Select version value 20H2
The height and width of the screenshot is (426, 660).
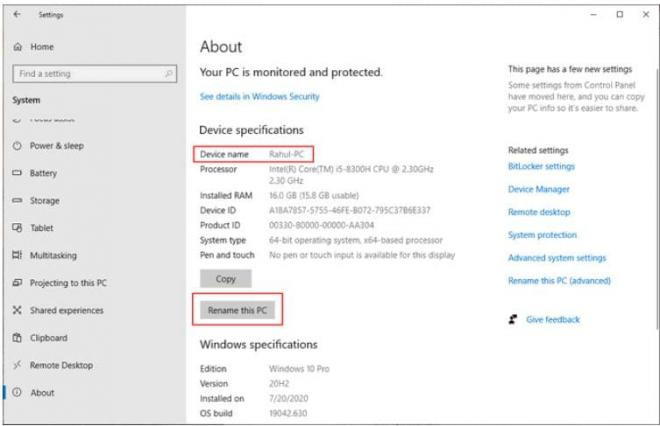coord(279,383)
